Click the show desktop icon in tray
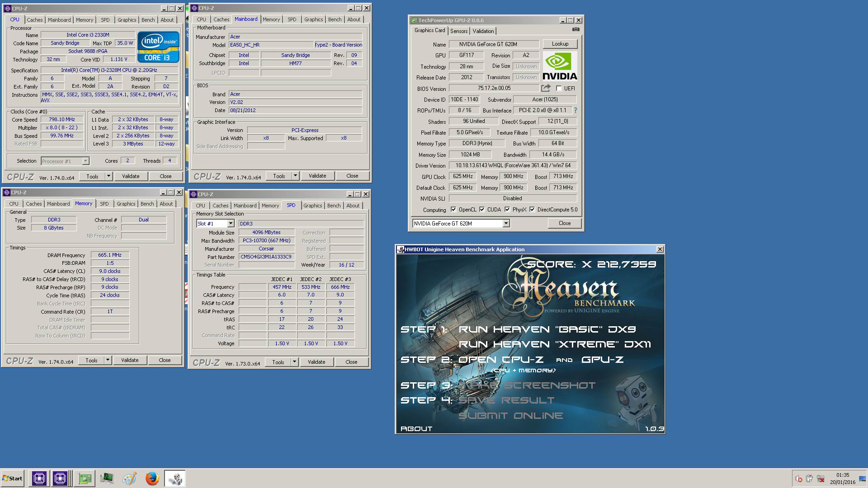 point(863,479)
